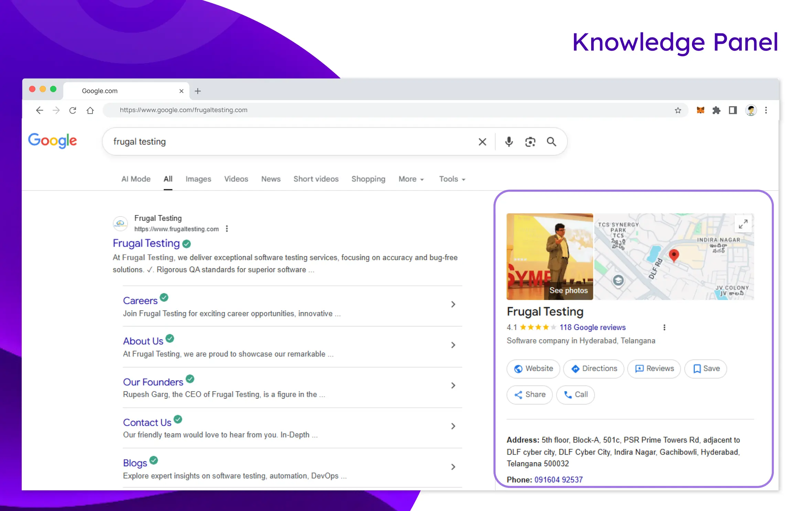This screenshot has width=812, height=511.
Task: Clear the search box with the X icon
Action: 483,141
